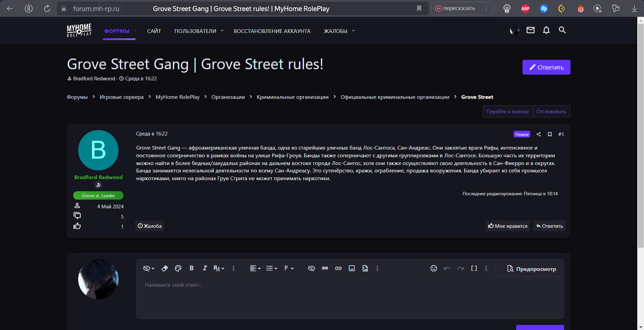This screenshot has height=330, width=644.
Task: Go to MyHome RolePlay breadcrumb
Action: click(178, 97)
